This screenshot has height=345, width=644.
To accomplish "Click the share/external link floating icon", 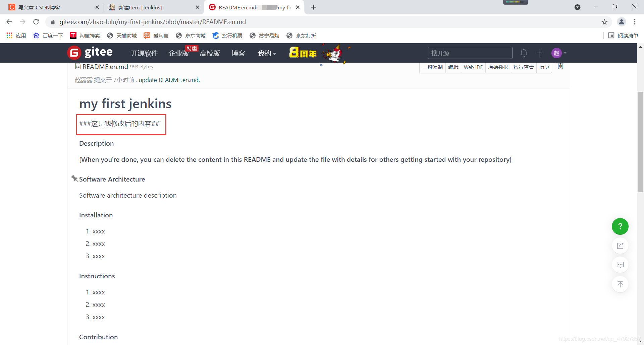I will [620, 246].
